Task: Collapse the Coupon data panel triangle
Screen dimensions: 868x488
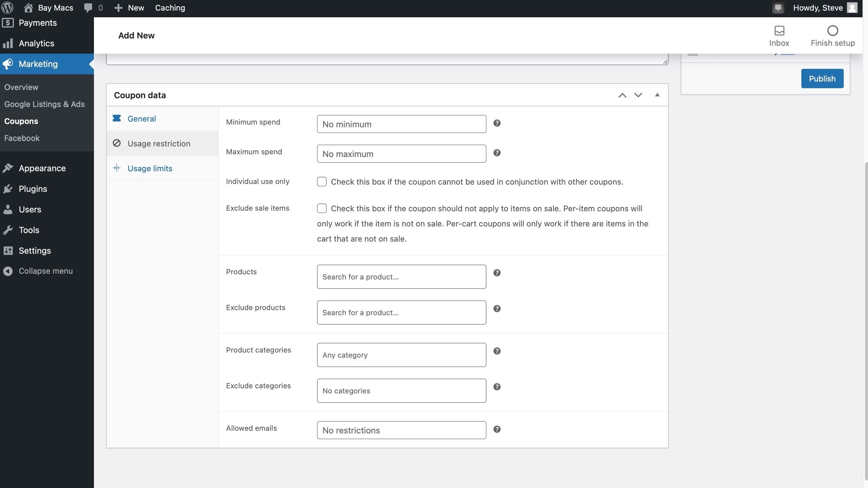Action: click(657, 95)
